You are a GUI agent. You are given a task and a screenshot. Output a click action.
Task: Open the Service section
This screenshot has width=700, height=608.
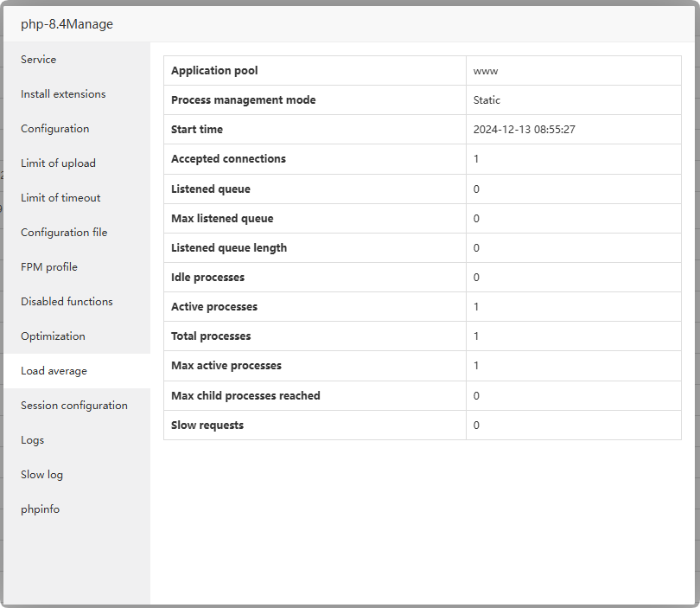[39, 60]
